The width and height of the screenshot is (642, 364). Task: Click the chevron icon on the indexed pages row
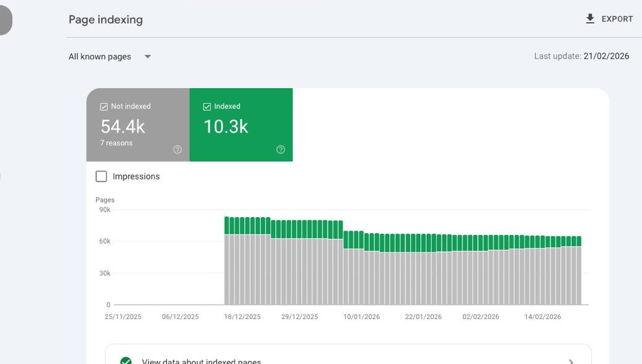tap(571, 362)
